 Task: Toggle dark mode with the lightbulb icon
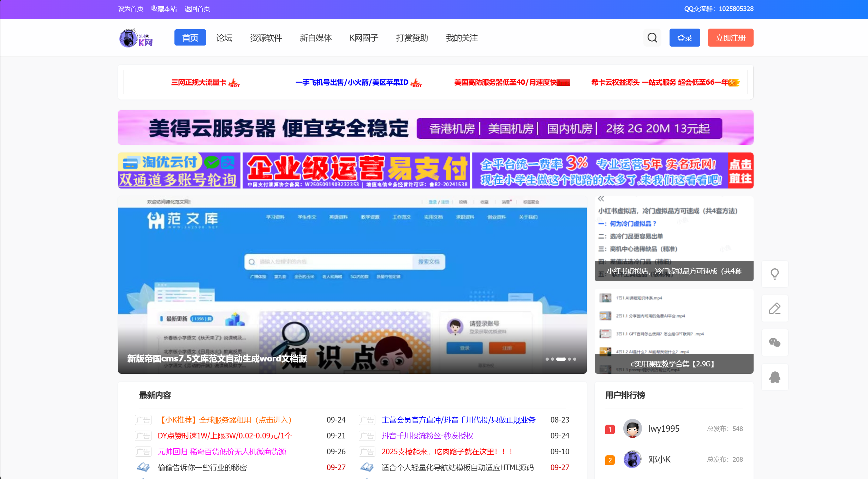[x=775, y=274]
